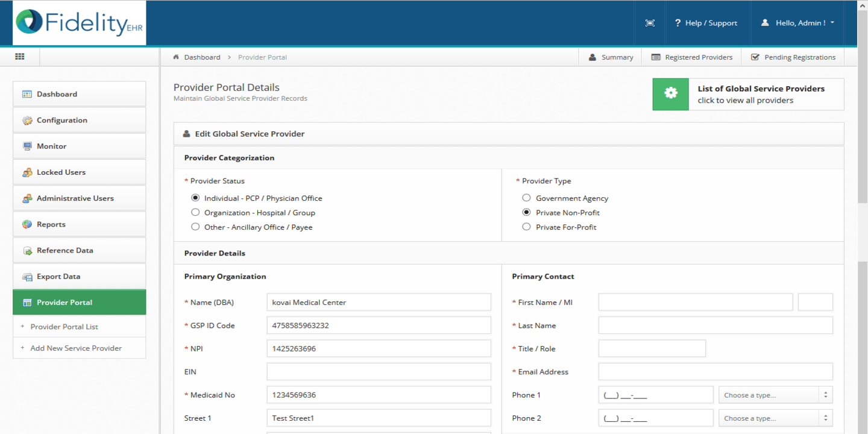Open Monitor in the sidebar
The image size is (868, 434).
[x=79, y=146]
